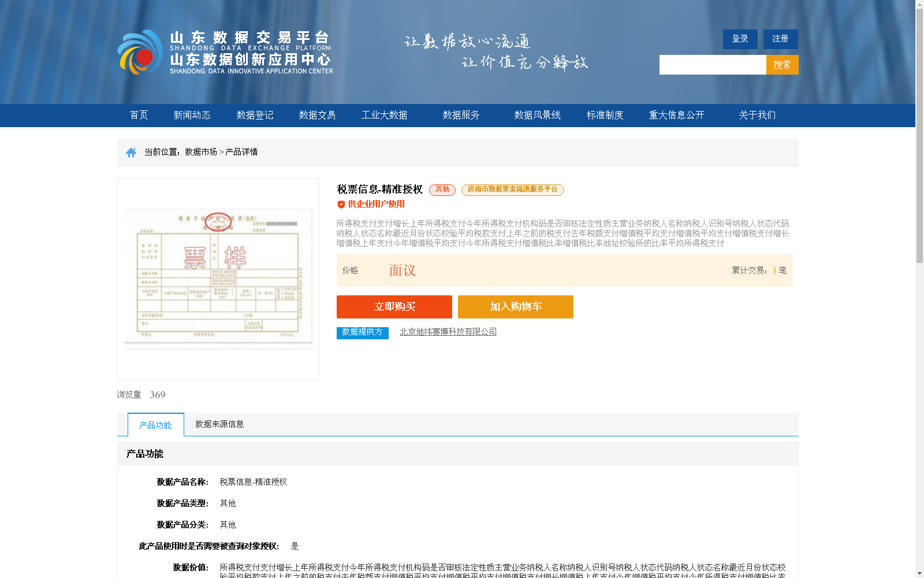This screenshot has height=578, width=924.
Task: Click the 累计交易 count text
Action: [x=759, y=271]
